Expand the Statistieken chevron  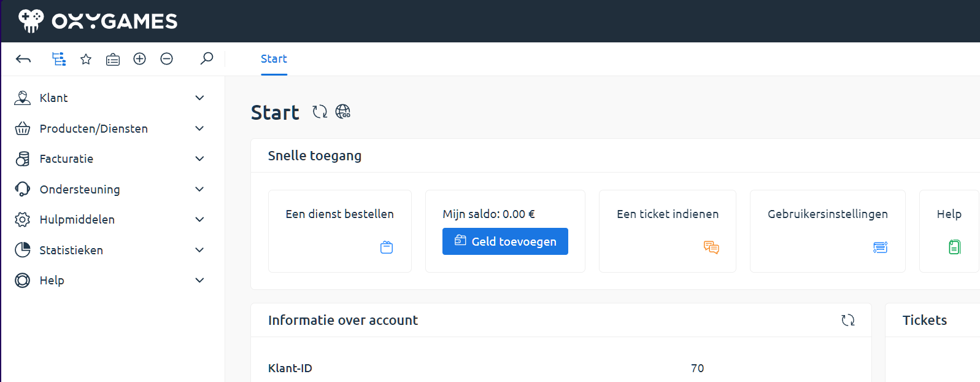pyautogui.click(x=199, y=250)
